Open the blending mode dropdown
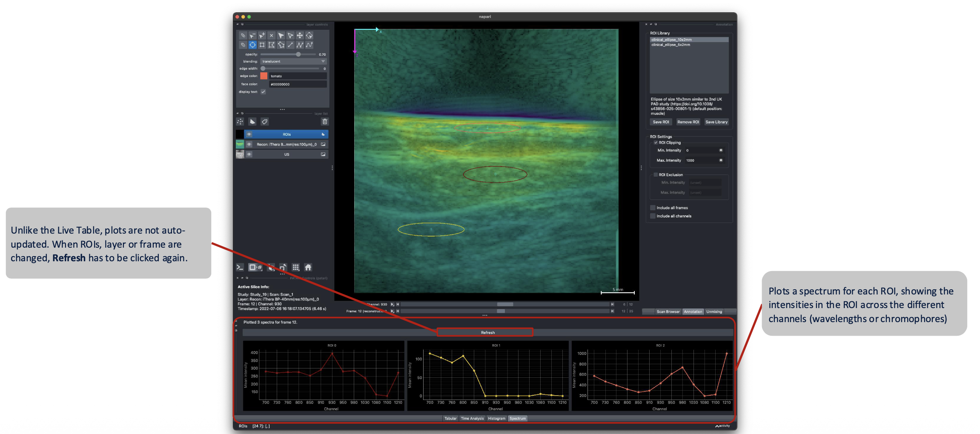This screenshot has height=434, width=980. click(293, 61)
